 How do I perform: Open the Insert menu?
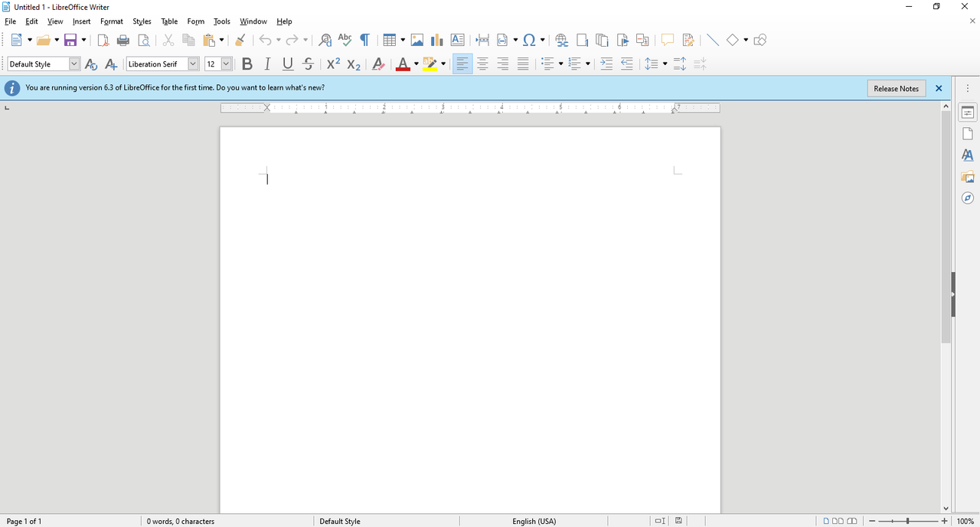(x=81, y=21)
